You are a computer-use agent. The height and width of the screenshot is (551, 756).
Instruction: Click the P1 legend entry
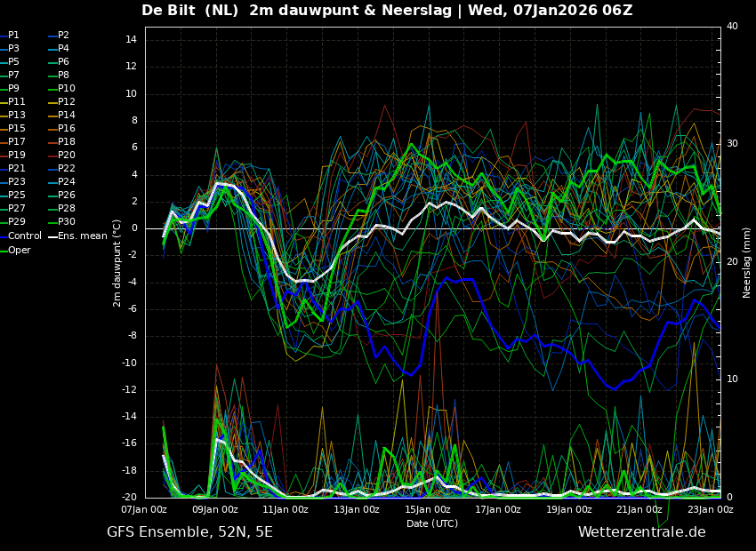click(x=10, y=36)
